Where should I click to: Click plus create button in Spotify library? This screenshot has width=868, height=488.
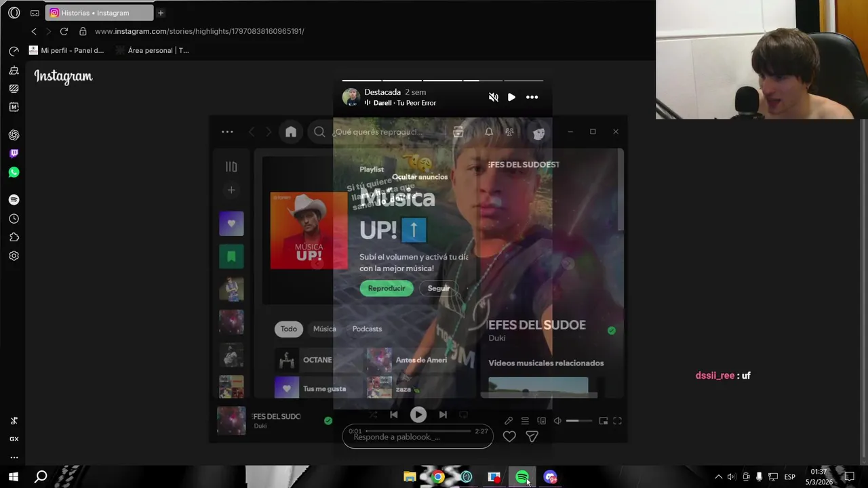coord(231,190)
